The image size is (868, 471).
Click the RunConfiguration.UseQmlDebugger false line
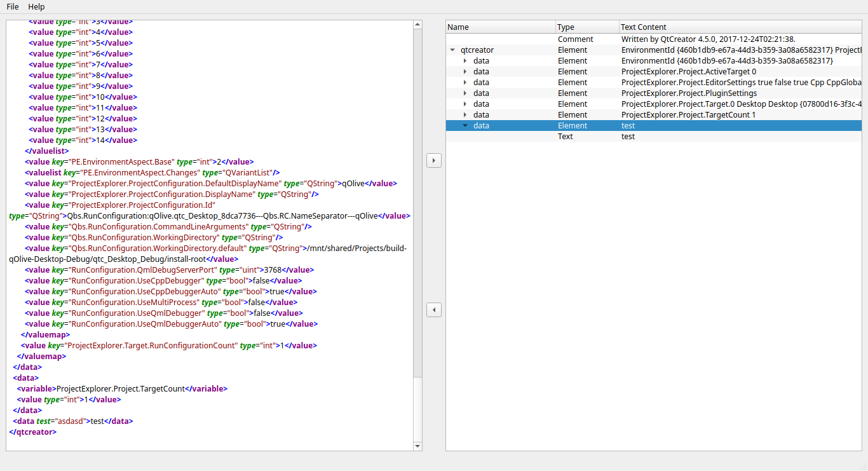tap(164, 313)
